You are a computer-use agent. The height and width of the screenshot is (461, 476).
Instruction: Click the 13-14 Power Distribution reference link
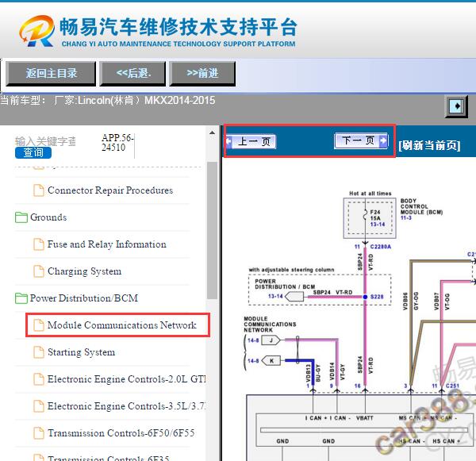(275, 296)
